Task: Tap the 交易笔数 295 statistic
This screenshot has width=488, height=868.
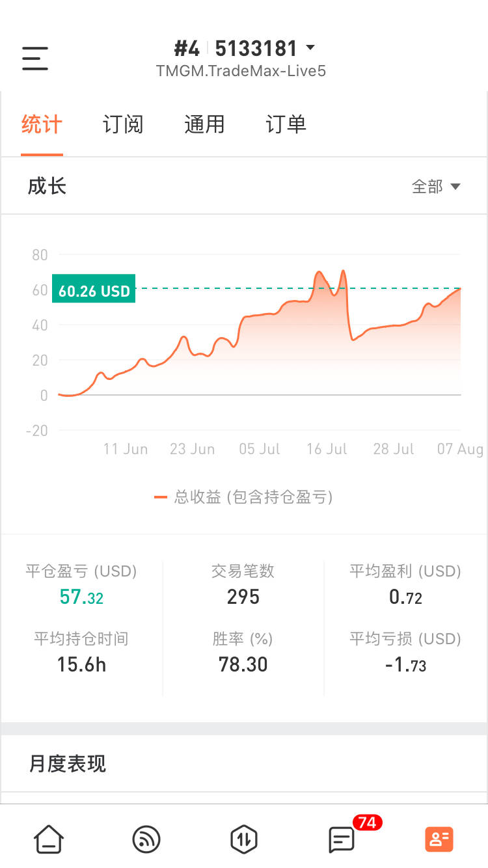Action: 243,586
